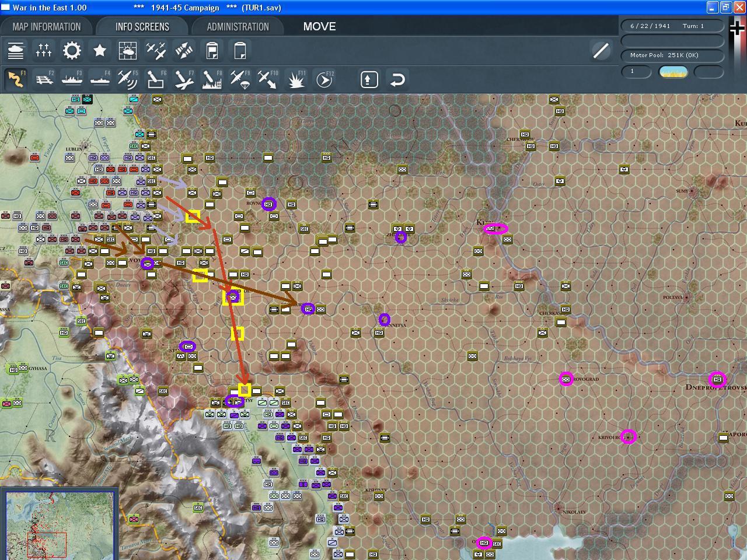Click the Motor Pool status field
Screen dimensions: 747x560
click(672, 55)
